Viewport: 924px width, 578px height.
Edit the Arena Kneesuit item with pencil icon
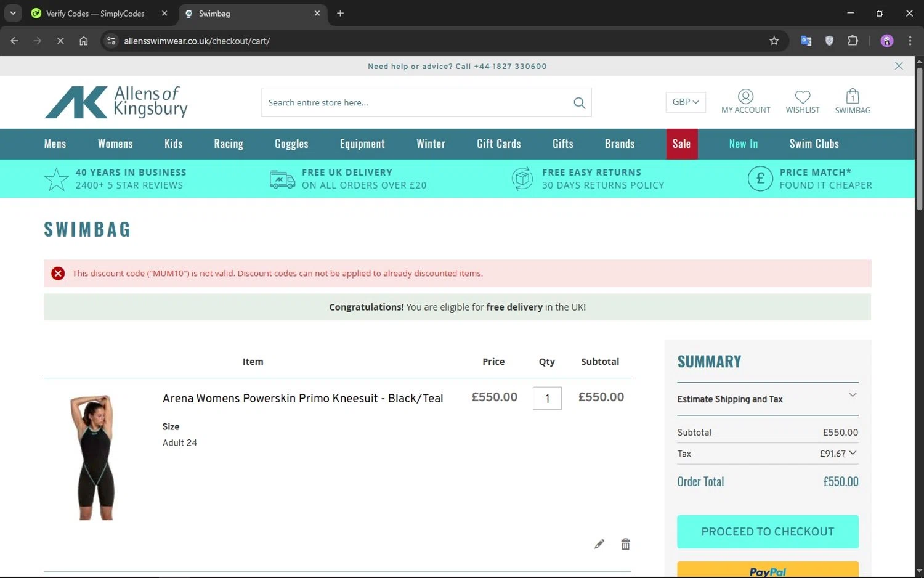pyautogui.click(x=599, y=544)
